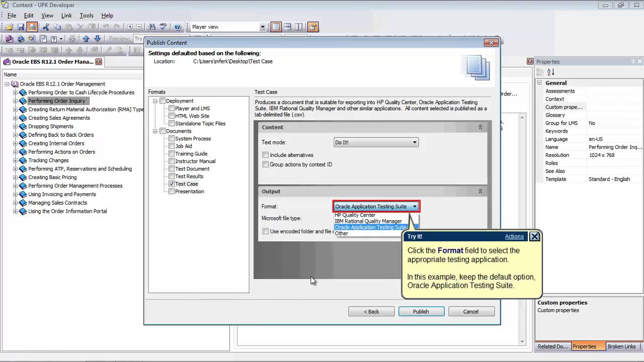
Task: Click the Cut scissors icon
Action: pyautogui.click(x=46, y=27)
